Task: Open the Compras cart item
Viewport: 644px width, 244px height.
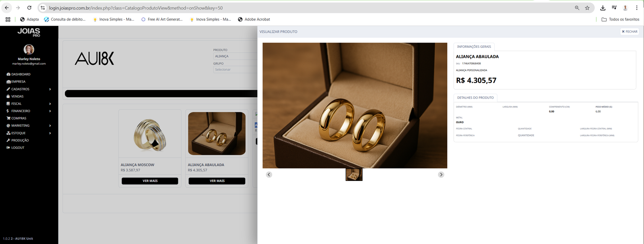Action: [x=19, y=118]
